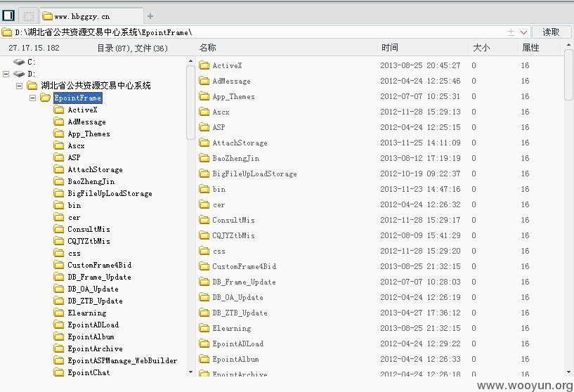This screenshot has width=574, height=392.
Task: Open the path history dropdown arrow
Action: point(523,32)
